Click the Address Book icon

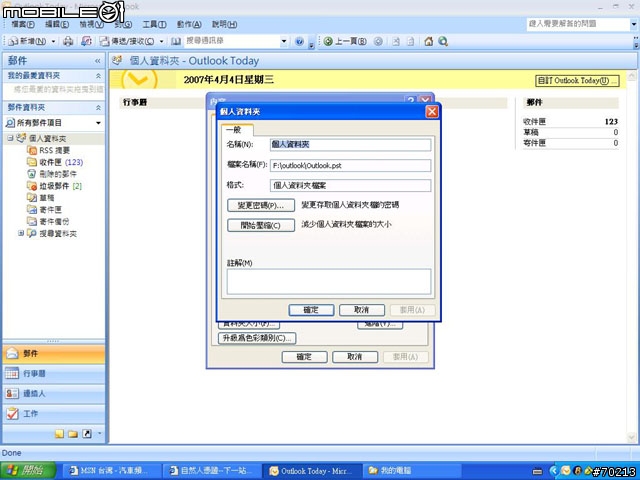[x=176, y=41]
